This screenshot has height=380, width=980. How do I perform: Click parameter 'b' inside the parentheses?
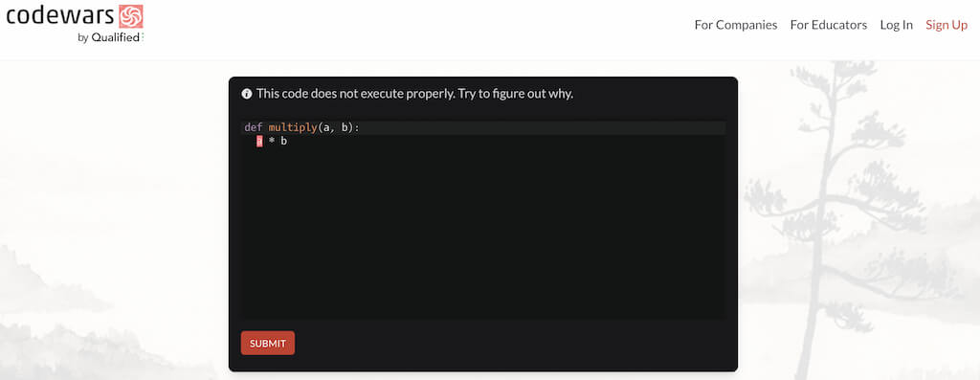coord(344,127)
